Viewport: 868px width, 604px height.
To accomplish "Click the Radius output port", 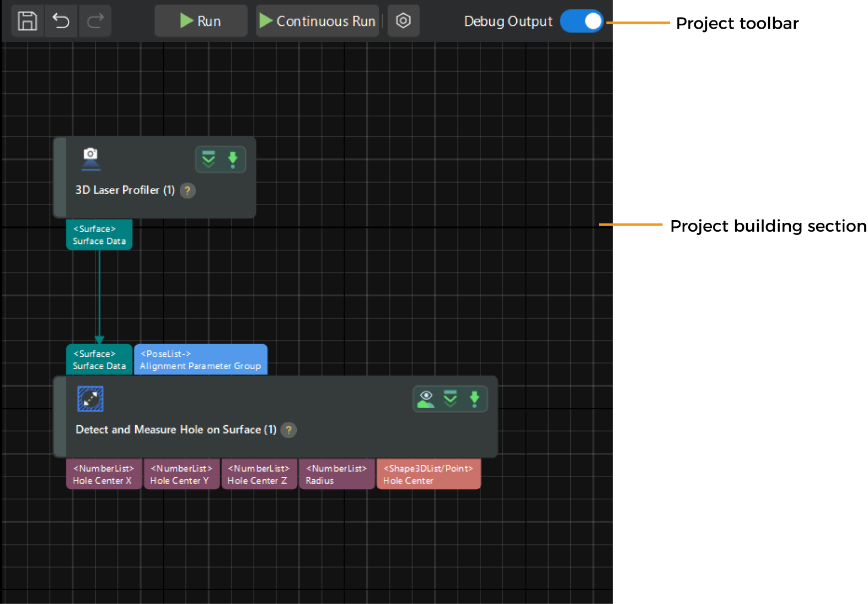I will coord(336,474).
